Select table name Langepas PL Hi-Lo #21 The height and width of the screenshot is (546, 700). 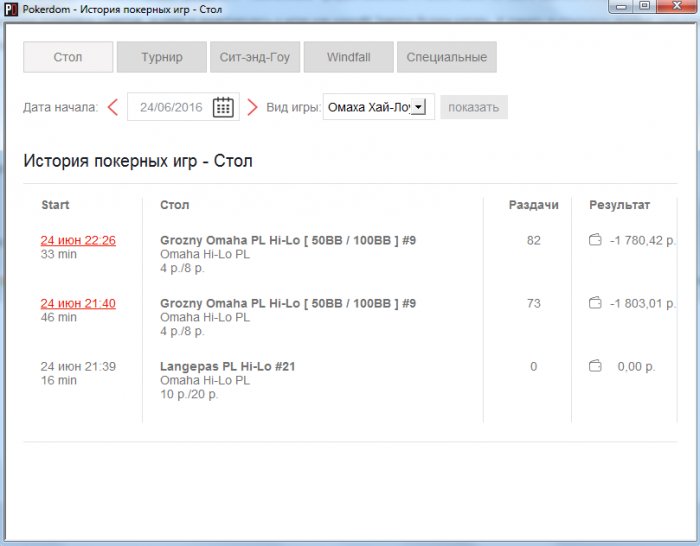(228, 367)
